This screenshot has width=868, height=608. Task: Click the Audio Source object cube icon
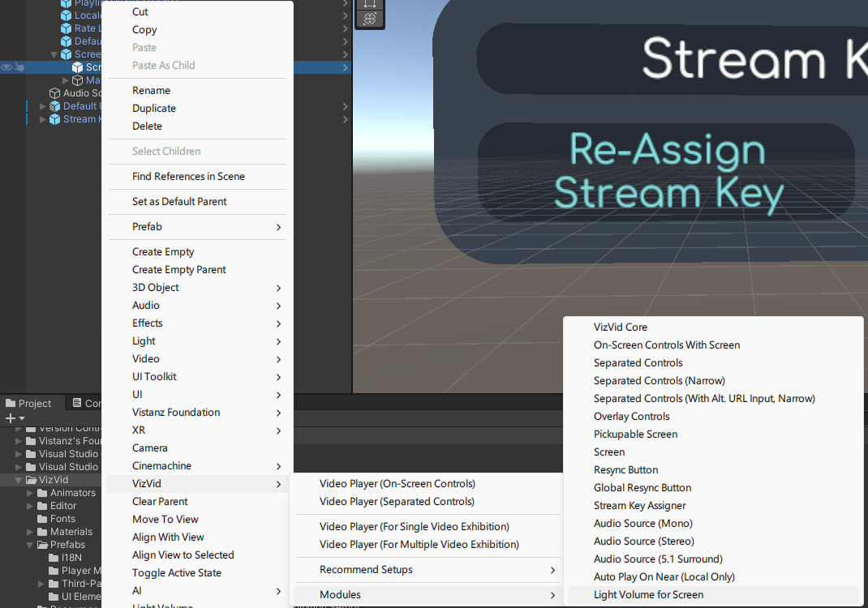[x=55, y=93]
